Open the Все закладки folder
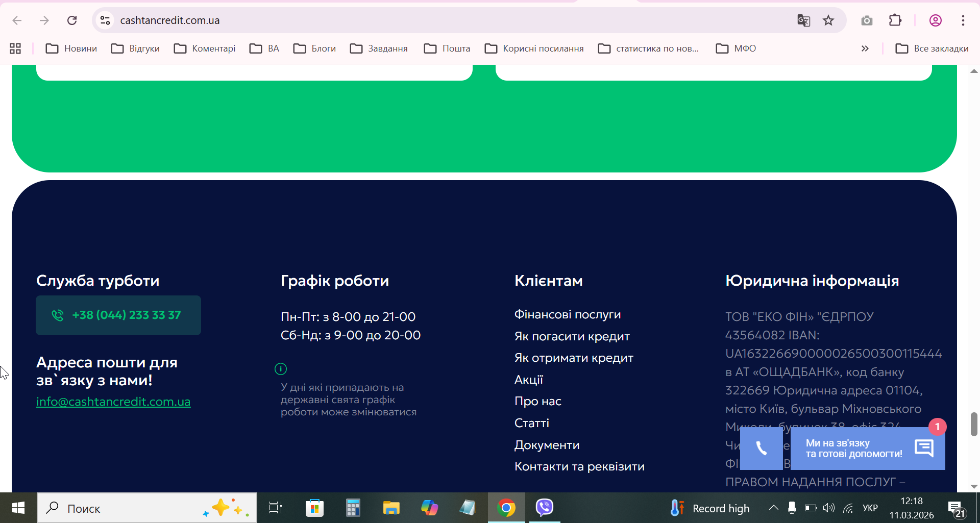Viewport: 980px width, 523px height. coord(932,48)
